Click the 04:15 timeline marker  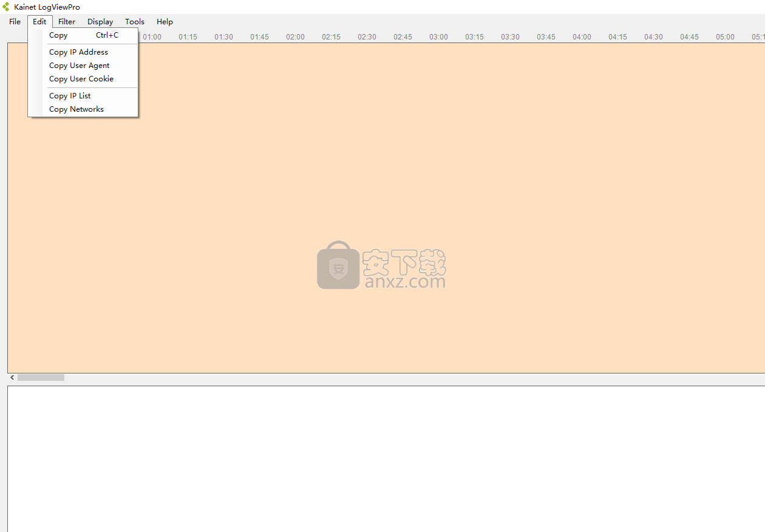coord(617,37)
